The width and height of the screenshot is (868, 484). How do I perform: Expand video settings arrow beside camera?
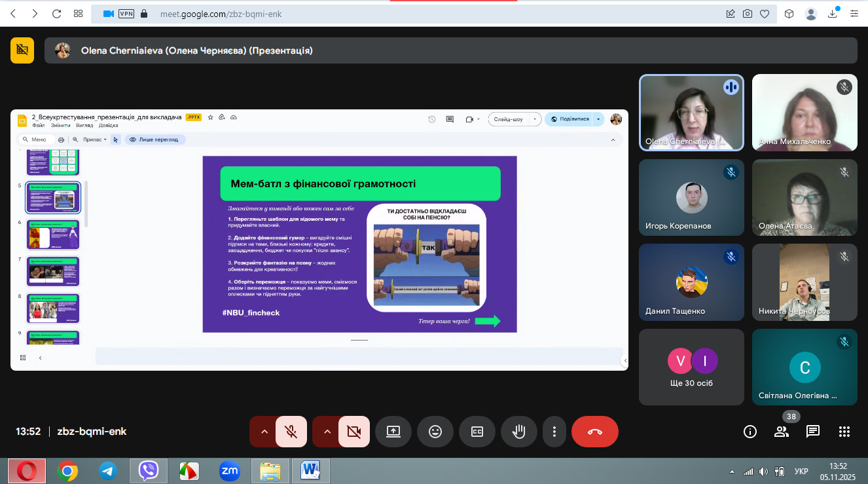click(x=327, y=432)
